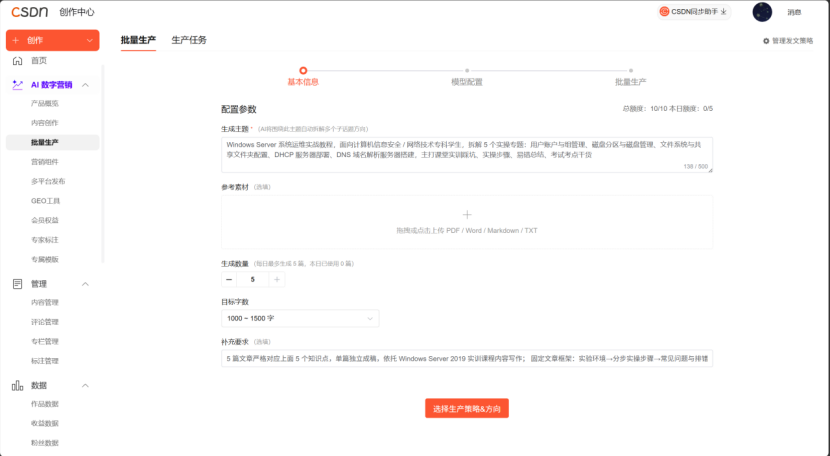Open 收益数据 in sidebar
Screen dimensions: 830x456
(x=44, y=424)
